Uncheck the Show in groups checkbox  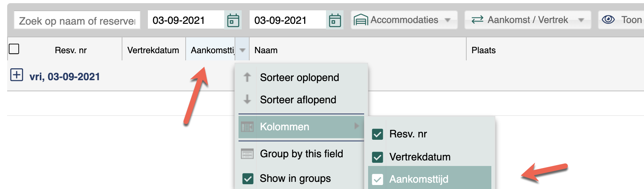pyautogui.click(x=248, y=179)
